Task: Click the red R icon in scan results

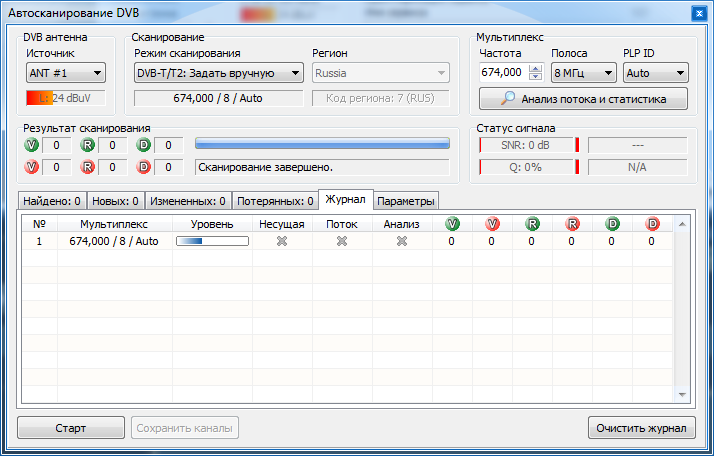Action: click(88, 167)
